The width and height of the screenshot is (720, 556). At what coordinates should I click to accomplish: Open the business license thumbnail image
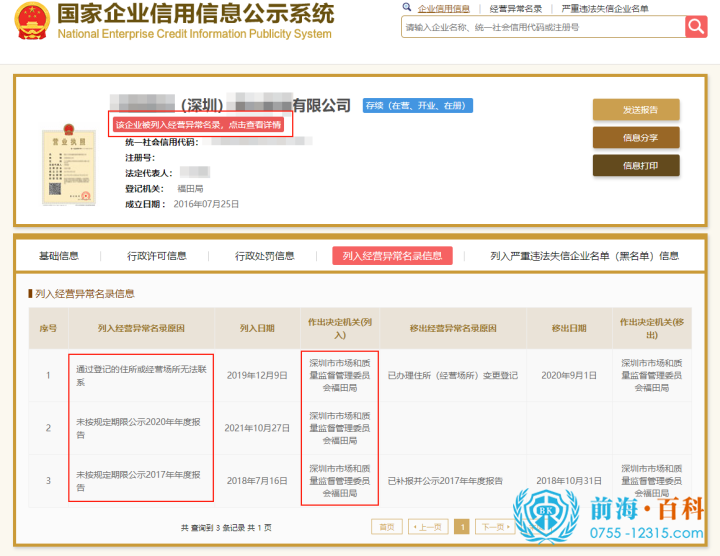coord(69,165)
